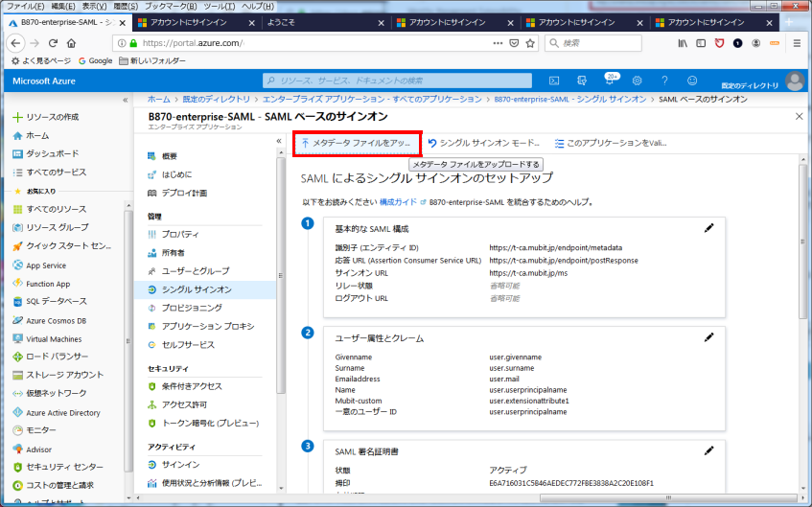Click the Firefox reload button
This screenshot has height=507, width=812.
[53, 43]
